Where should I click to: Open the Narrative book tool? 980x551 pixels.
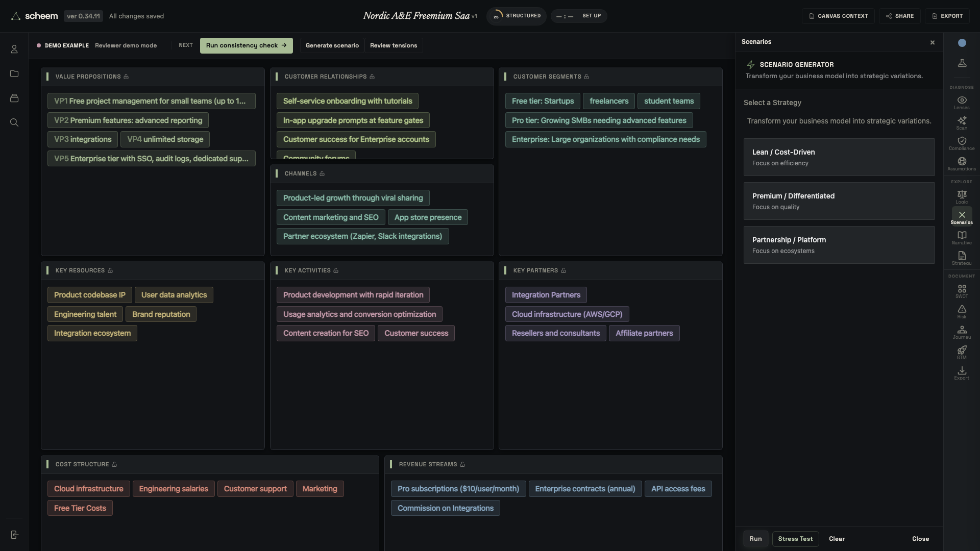click(x=962, y=238)
